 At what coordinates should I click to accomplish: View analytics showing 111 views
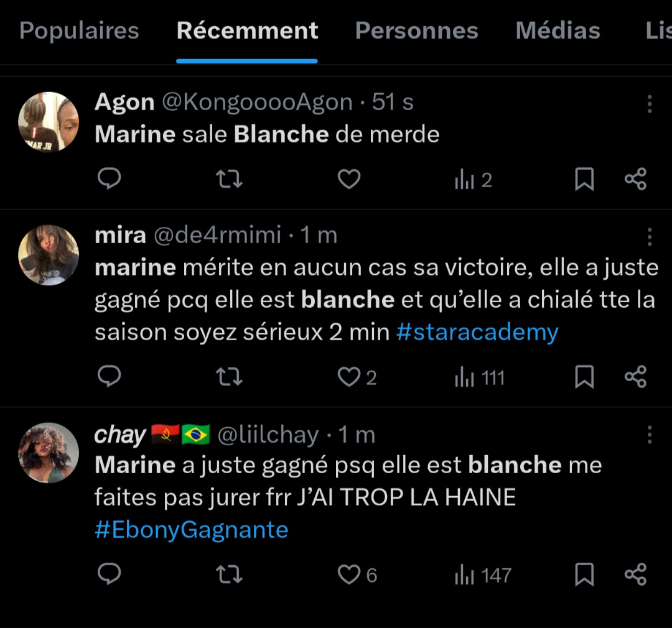pos(479,377)
